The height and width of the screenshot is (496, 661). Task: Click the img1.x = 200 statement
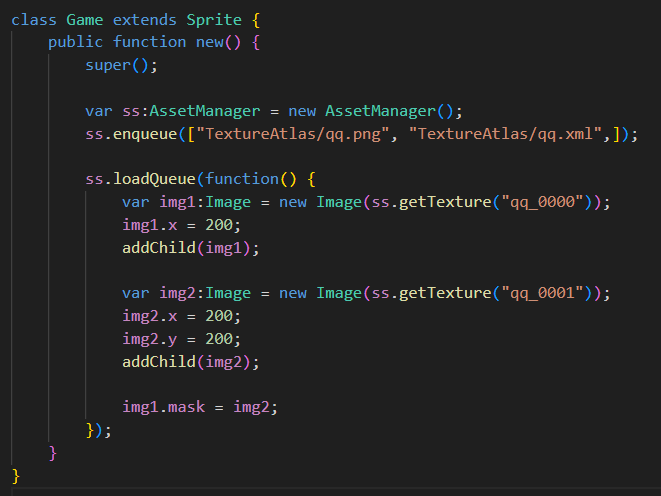click(181, 225)
